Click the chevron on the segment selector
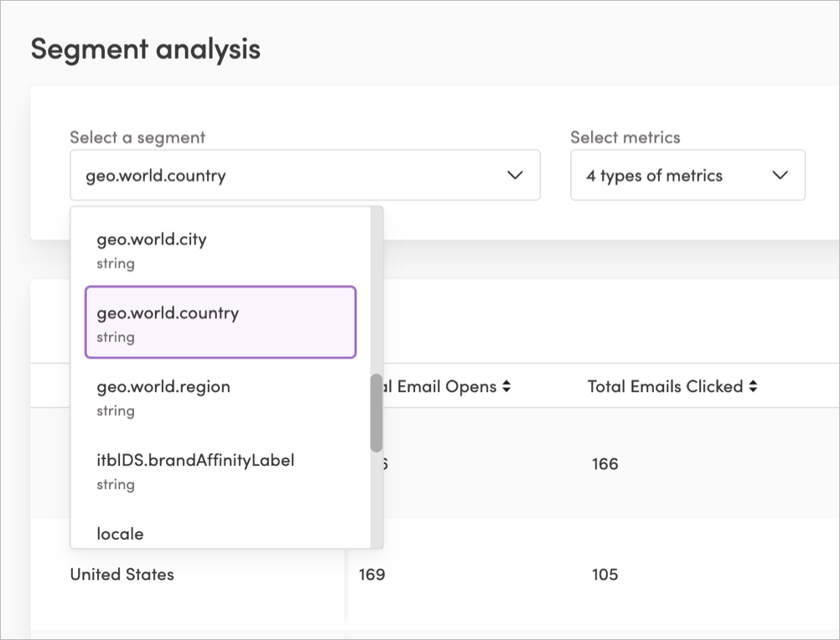840x640 pixels. point(516,175)
